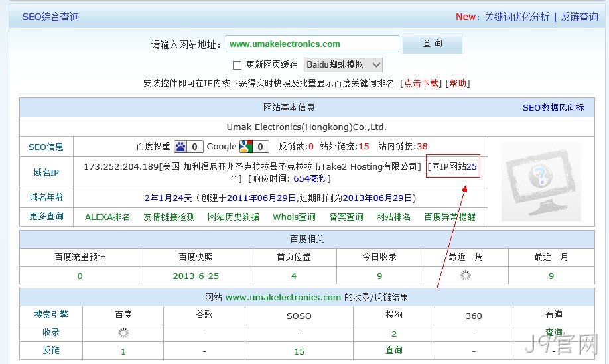Click 站内链接 count 38
Image resolution: width=609 pixels, height=364 pixels.
click(x=422, y=147)
